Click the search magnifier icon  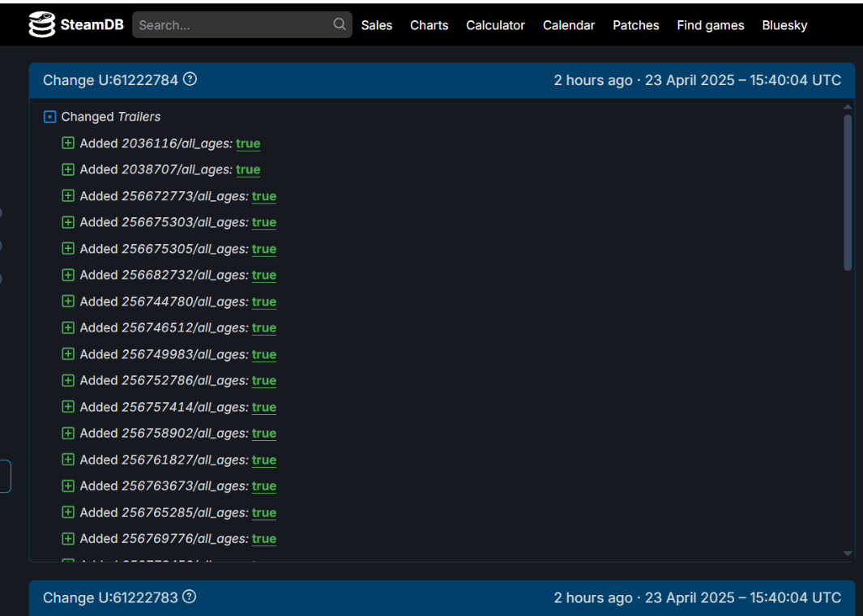(340, 24)
